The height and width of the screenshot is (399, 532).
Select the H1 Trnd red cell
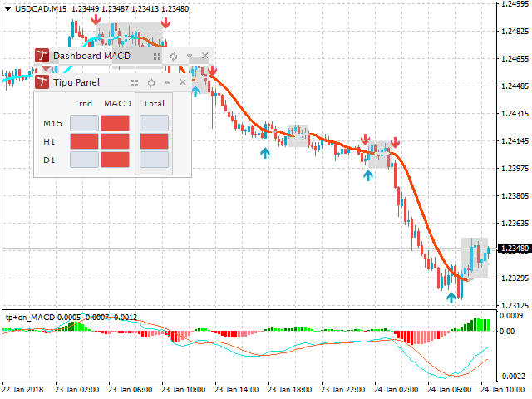click(x=84, y=141)
